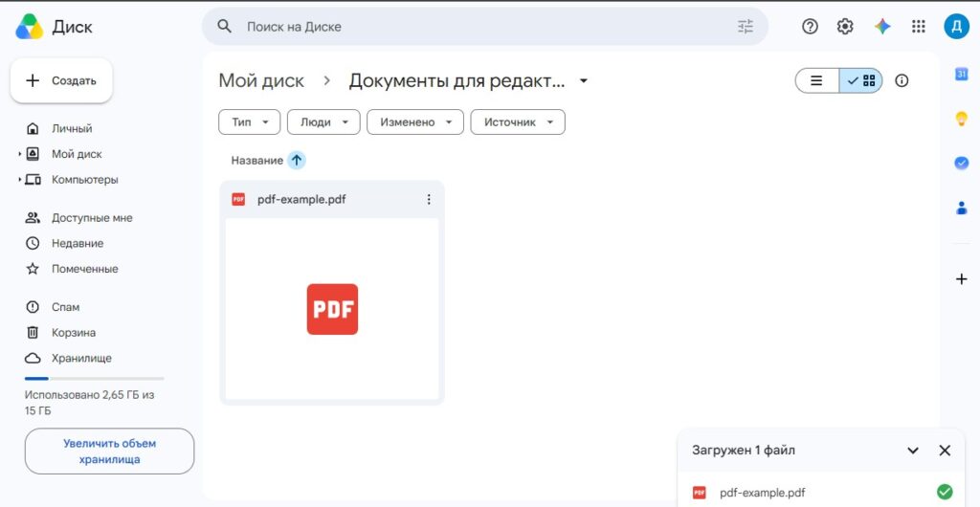Close the upload notification panel

pyautogui.click(x=945, y=451)
